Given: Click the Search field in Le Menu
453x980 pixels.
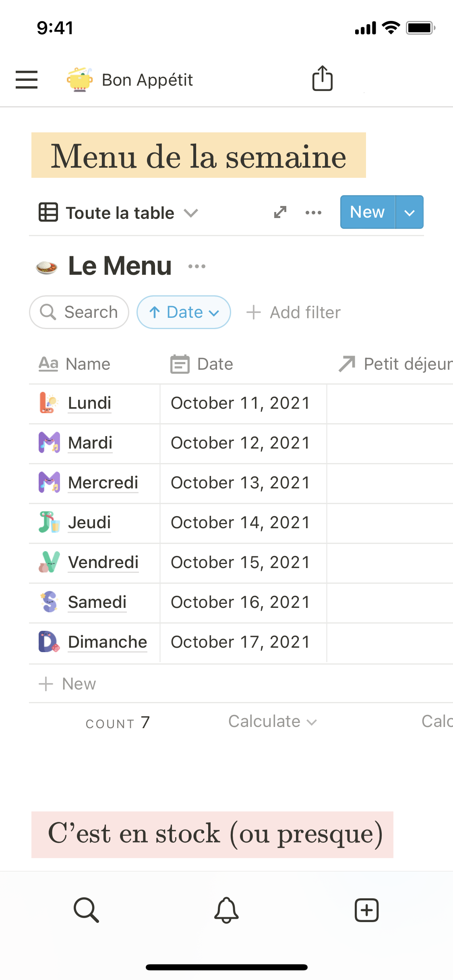Looking at the screenshot, I should pos(79,312).
